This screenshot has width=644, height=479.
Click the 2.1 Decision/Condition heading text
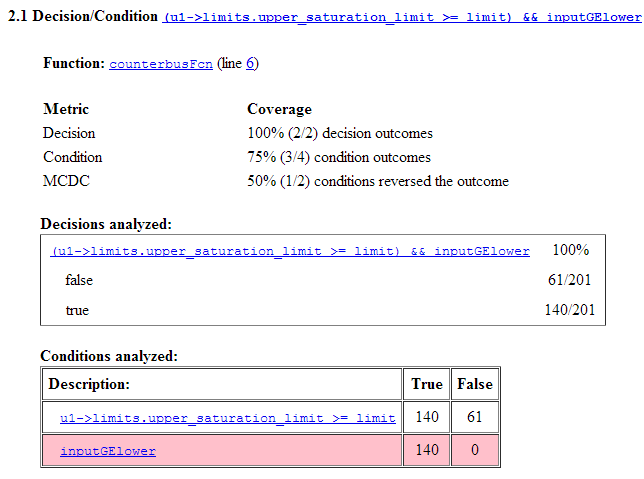pyautogui.click(x=83, y=17)
